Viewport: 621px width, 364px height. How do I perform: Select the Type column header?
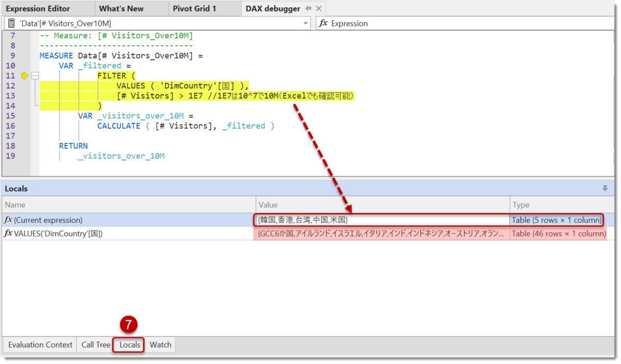(x=563, y=205)
